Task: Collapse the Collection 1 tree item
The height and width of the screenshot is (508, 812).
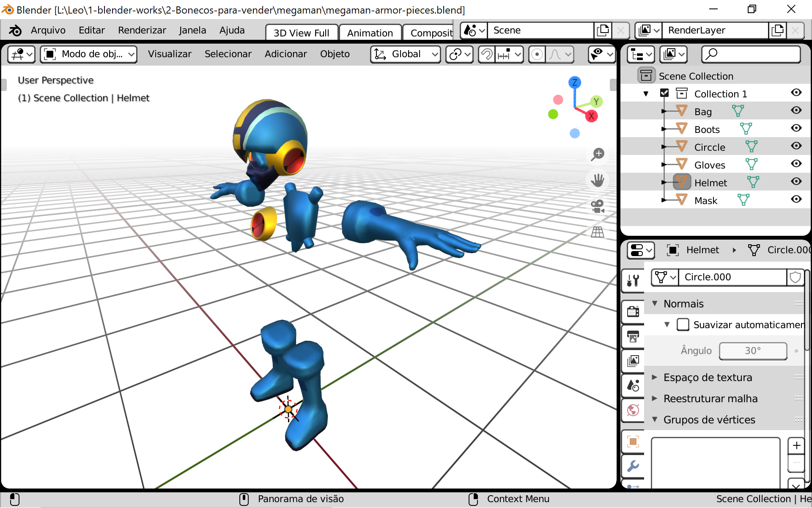Action: click(645, 93)
